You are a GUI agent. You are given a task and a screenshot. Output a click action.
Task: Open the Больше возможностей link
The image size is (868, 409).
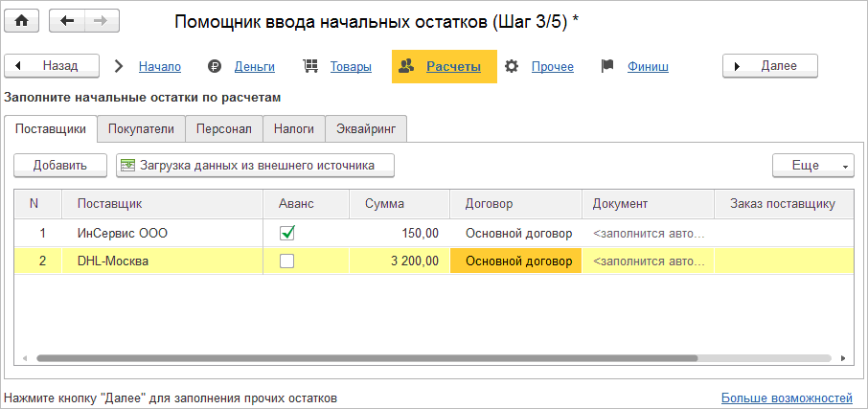tap(786, 398)
